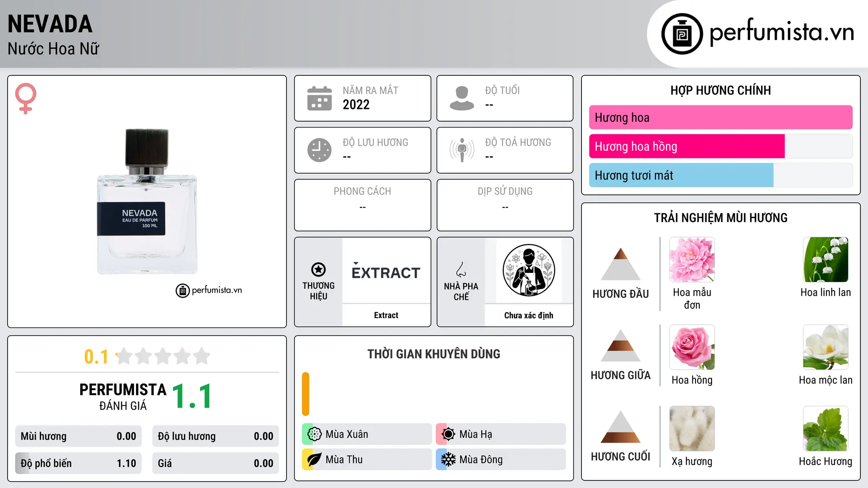
Task: Open the patchouli leaf photo
Action: click(x=826, y=429)
